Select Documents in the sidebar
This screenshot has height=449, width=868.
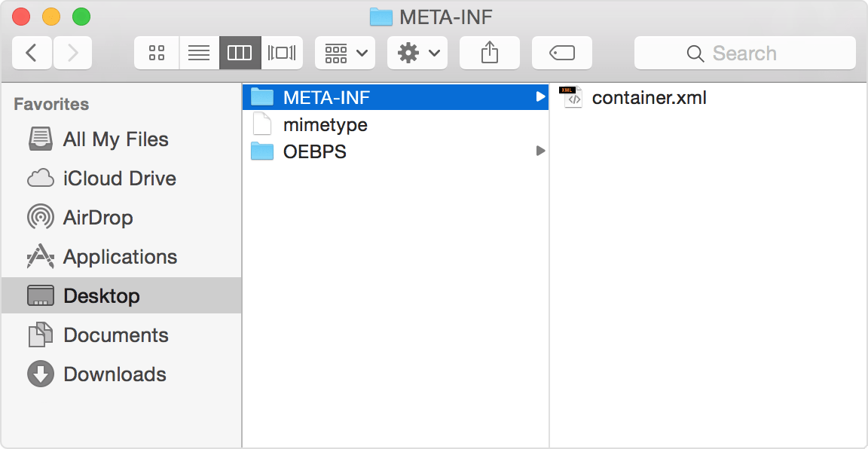click(115, 335)
